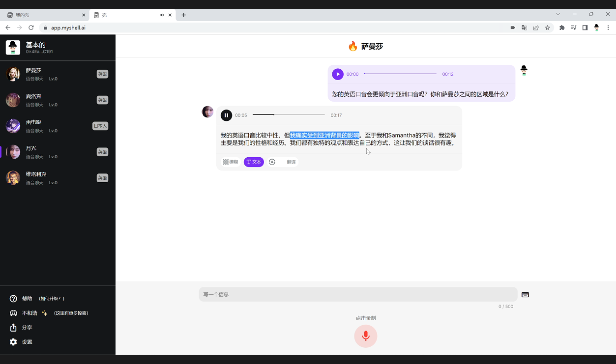Close the 我的壳 browser tab
The image size is (616, 364).
(84, 15)
